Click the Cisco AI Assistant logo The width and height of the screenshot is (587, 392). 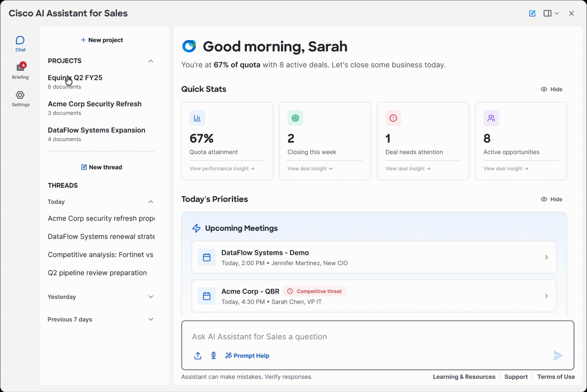point(189,46)
